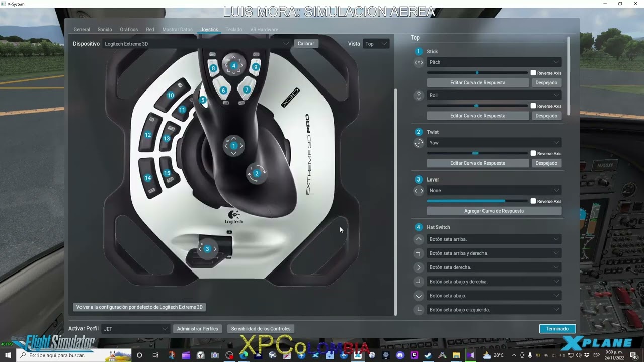Open the Dispositivo Logitech Extreme 3D dropdown

click(197, 44)
